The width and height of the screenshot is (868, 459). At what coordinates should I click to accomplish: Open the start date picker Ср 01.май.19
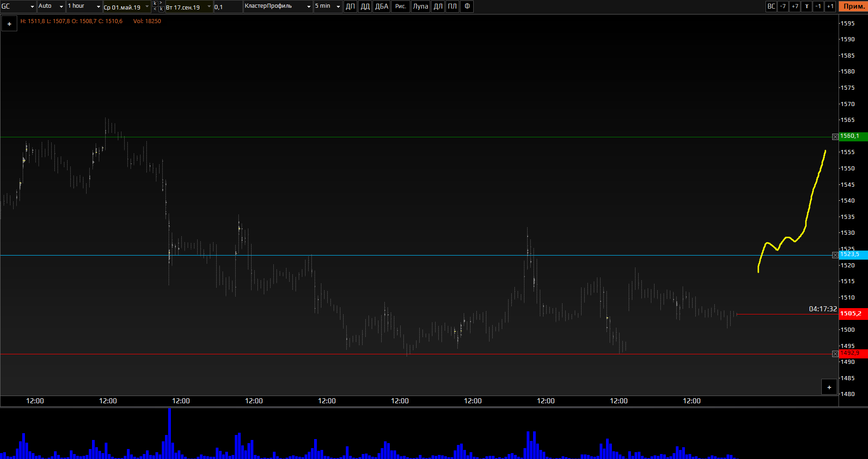coord(127,7)
